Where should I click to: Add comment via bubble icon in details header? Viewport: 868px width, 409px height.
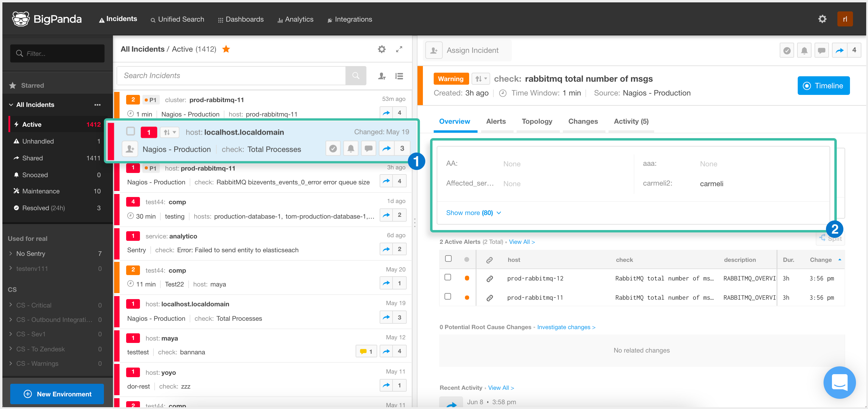point(821,50)
